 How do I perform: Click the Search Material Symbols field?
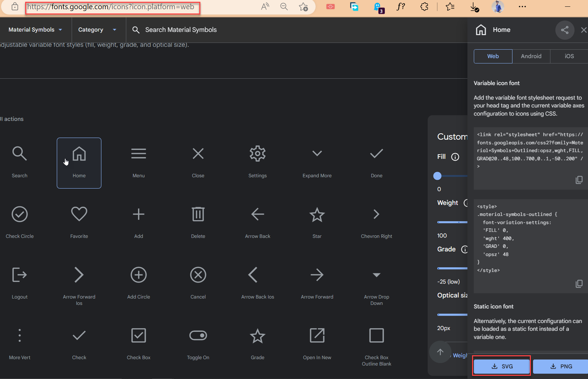181,30
